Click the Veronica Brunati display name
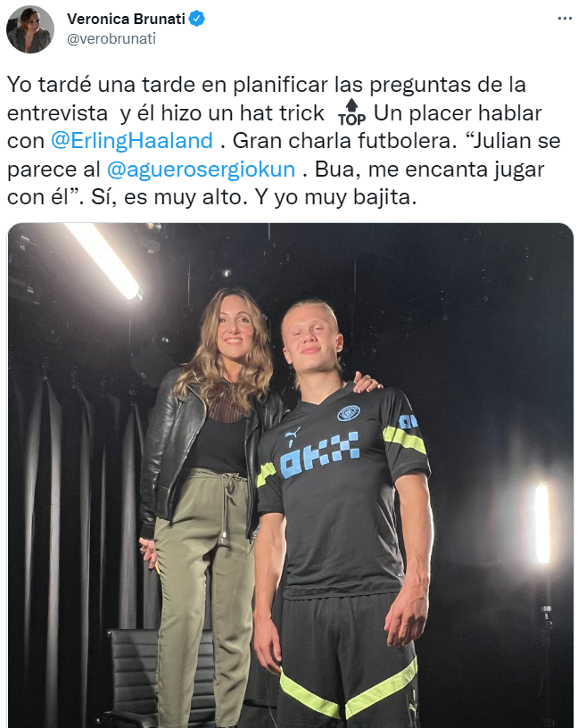 point(126,19)
